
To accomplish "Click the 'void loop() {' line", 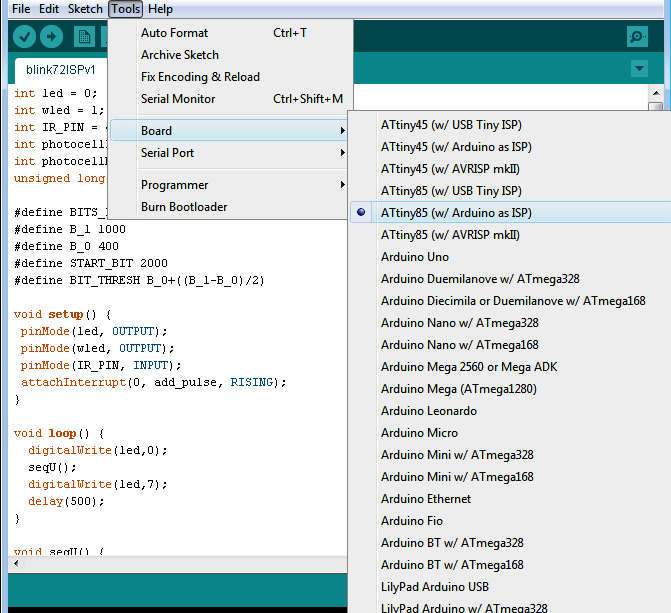I will tap(59, 433).
